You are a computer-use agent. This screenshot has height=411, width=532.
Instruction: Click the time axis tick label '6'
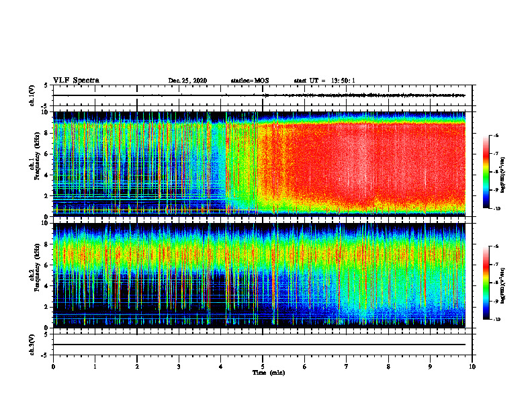pyautogui.click(x=305, y=367)
